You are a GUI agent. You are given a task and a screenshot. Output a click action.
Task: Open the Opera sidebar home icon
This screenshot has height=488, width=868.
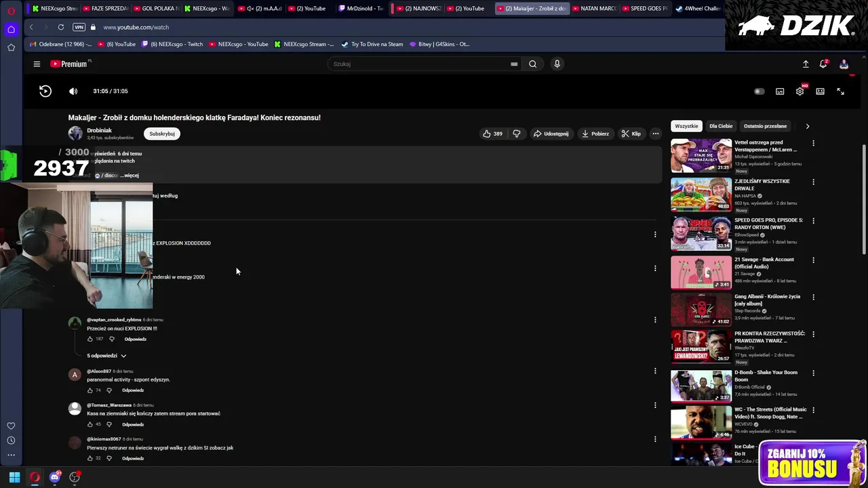[11, 29]
